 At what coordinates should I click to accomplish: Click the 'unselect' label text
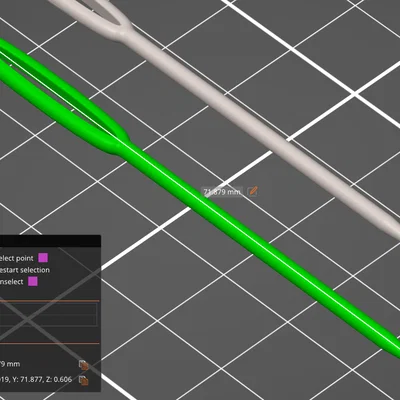pyautogui.click(x=12, y=282)
